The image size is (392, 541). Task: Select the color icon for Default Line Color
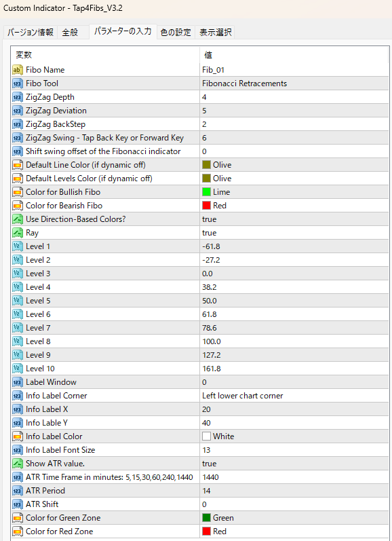[x=17, y=165]
